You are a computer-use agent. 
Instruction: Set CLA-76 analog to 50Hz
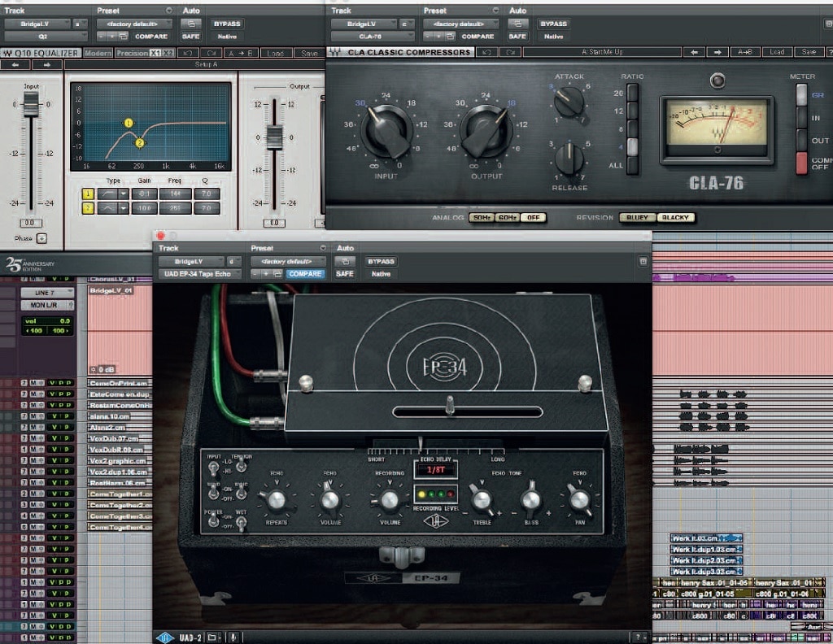tap(482, 218)
